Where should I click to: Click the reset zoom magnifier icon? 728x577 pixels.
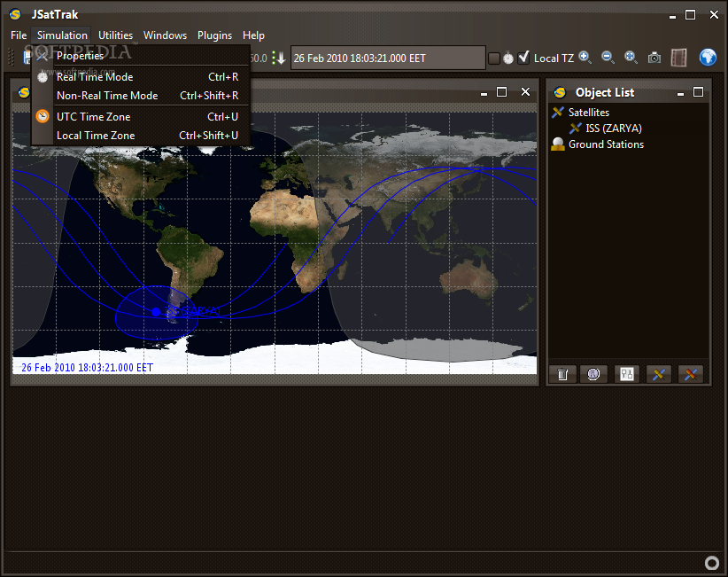(631, 58)
